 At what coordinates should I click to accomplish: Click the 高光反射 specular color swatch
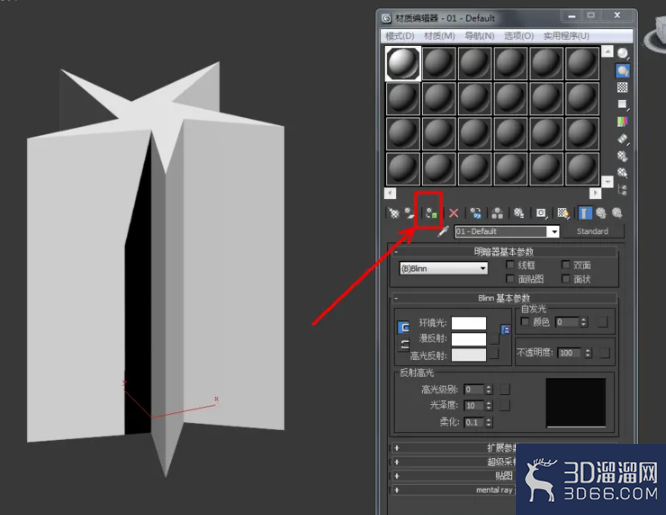click(x=469, y=355)
